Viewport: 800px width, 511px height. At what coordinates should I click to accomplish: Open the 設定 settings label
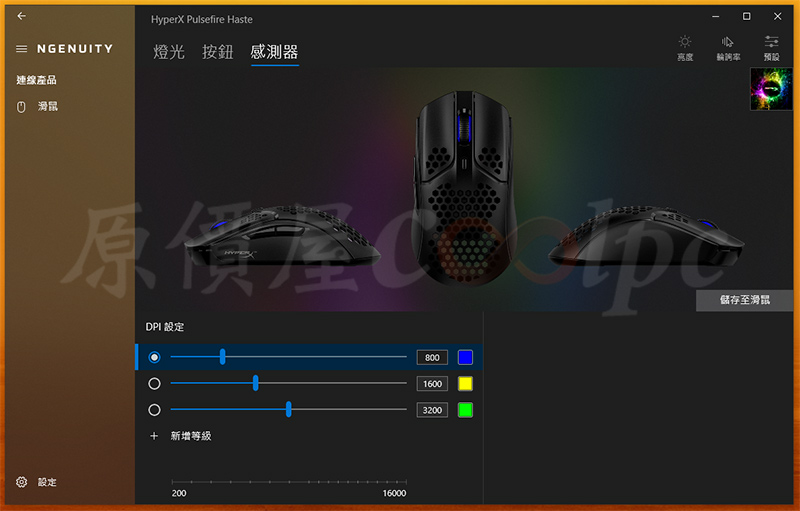(x=47, y=482)
